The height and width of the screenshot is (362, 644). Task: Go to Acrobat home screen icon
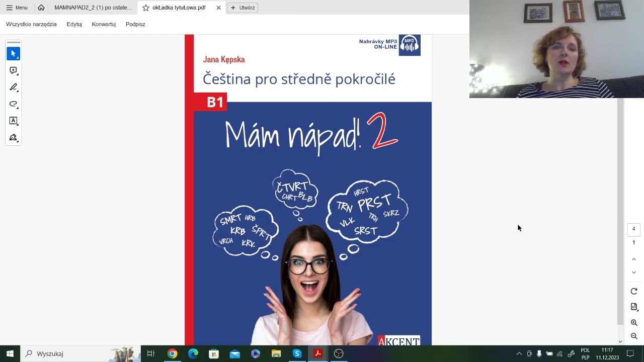click(41, 8)
